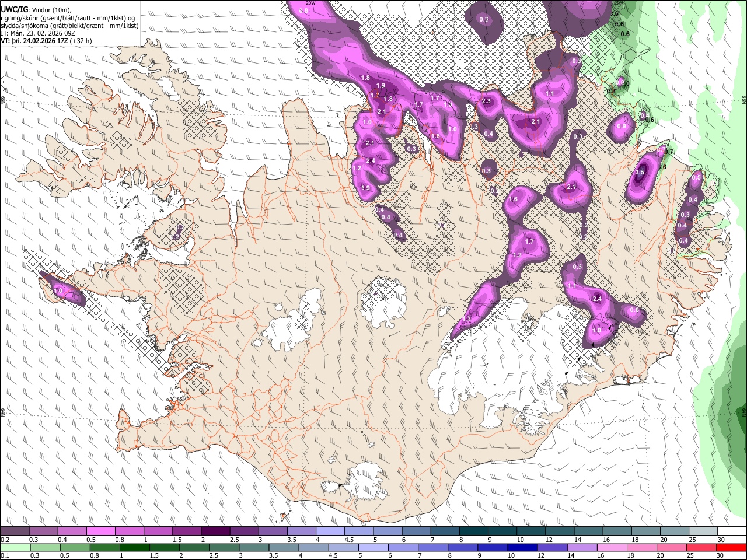Pick the rain legend swatch between 14 and 16
This screenshot has width=747, height=560.
(x=582, y=547)
